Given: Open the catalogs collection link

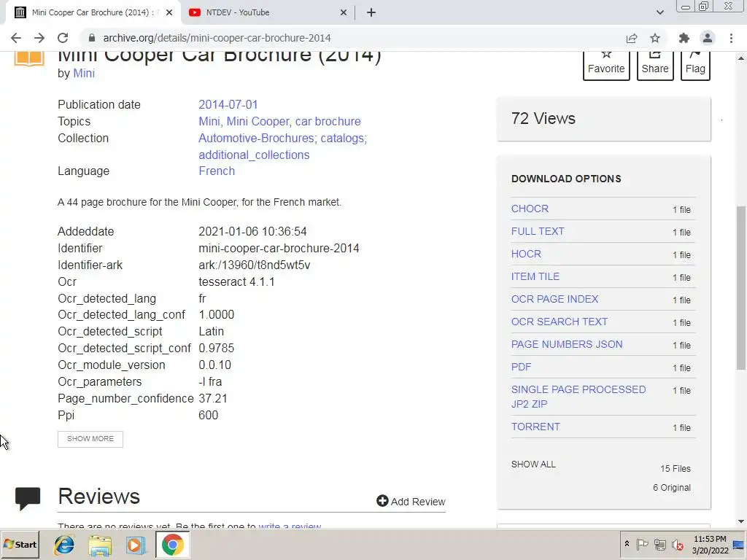Looking at the screenshot, I should click(x=343, y=138).
